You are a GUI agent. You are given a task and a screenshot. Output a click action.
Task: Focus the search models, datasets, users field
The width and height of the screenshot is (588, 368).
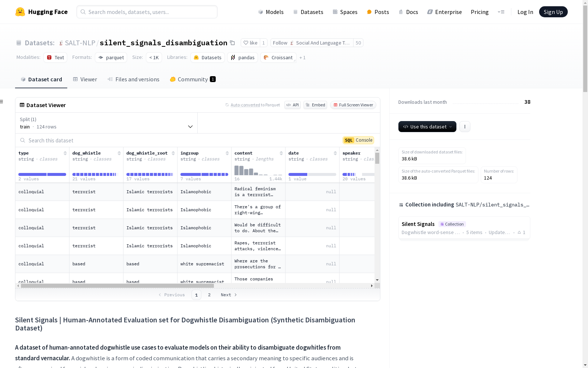click(147, 12)
